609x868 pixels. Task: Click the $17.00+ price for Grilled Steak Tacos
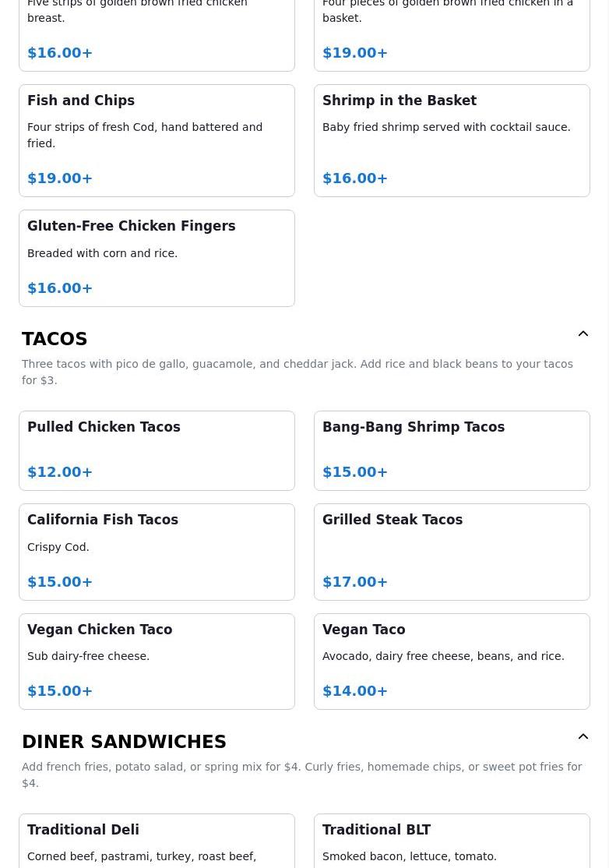[355, 582]
